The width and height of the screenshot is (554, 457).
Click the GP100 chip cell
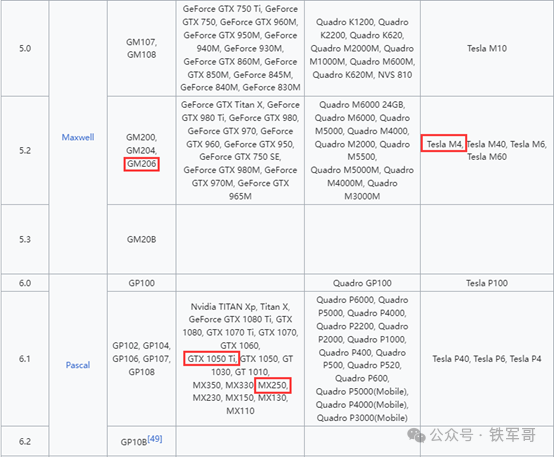141,283
